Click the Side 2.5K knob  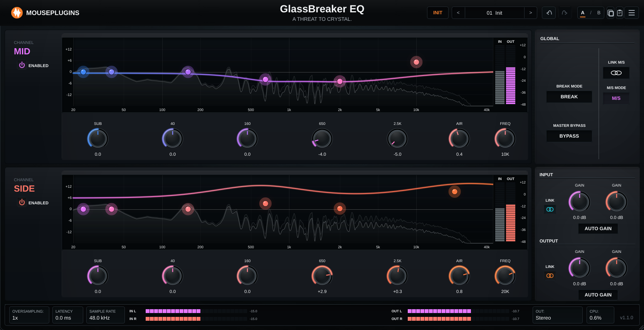point(397,276)
